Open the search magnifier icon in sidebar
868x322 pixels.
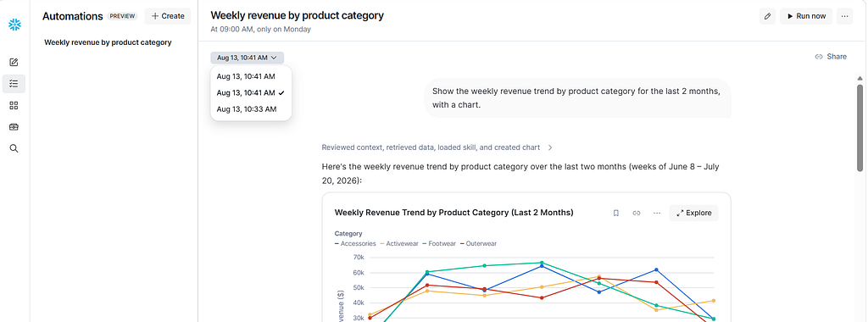(14, 148)
